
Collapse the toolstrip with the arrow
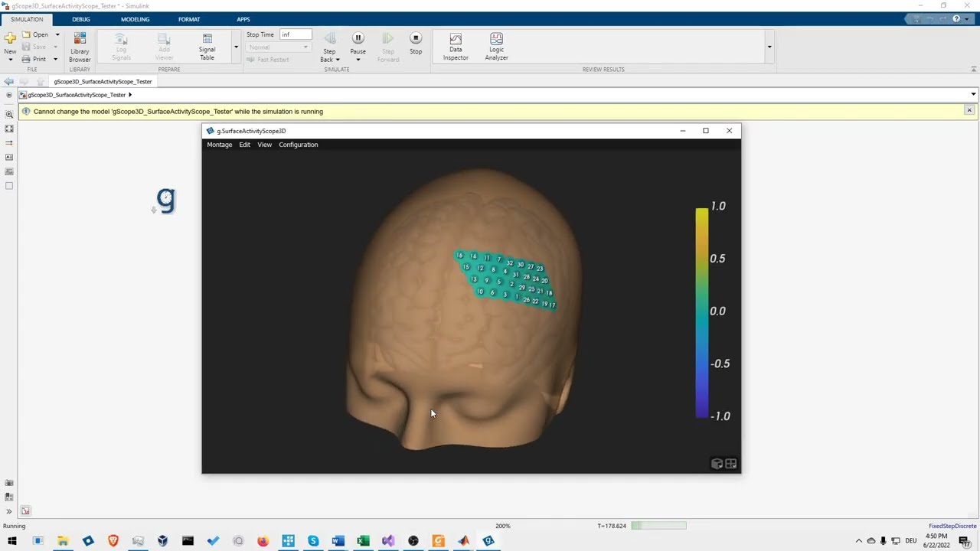coord(973,70)
